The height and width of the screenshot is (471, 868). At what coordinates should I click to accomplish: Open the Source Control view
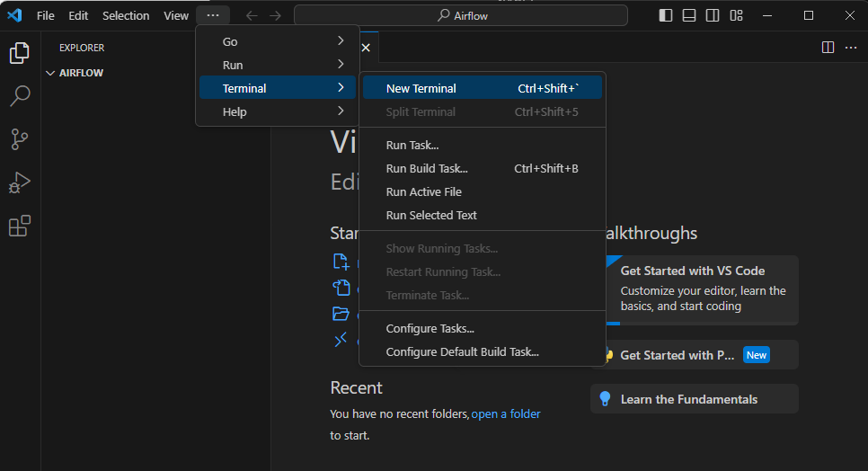pos(20,139)
